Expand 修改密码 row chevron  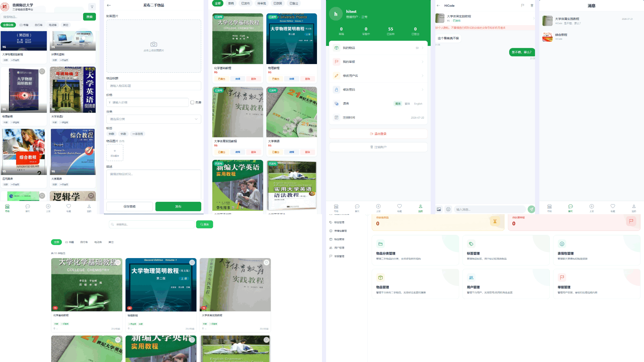(x=422, y=89)
